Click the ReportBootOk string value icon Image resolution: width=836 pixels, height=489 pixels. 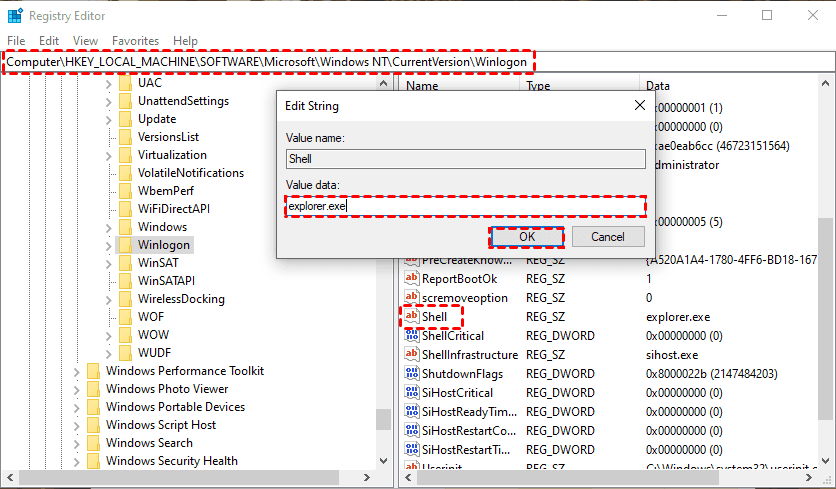point(412,278)
